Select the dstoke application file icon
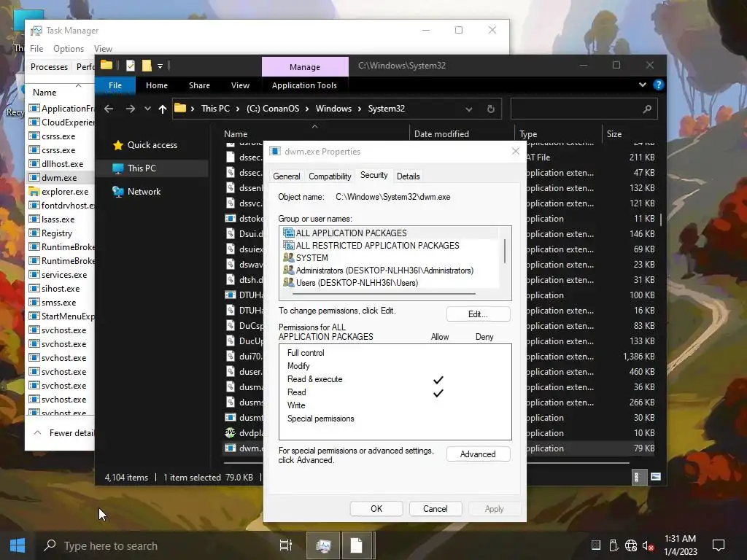Viewport: 747px width, 560px height. coord(230,219)
